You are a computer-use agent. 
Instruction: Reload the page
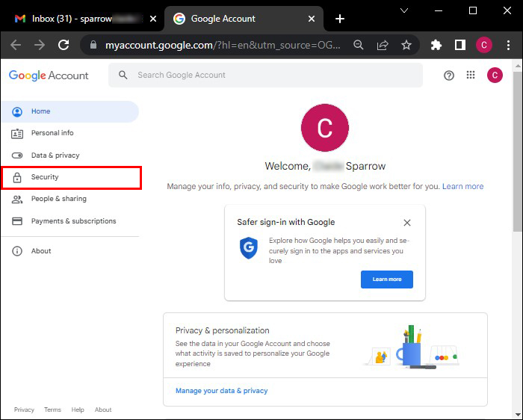pyautogui.click(x=64, y=45)
